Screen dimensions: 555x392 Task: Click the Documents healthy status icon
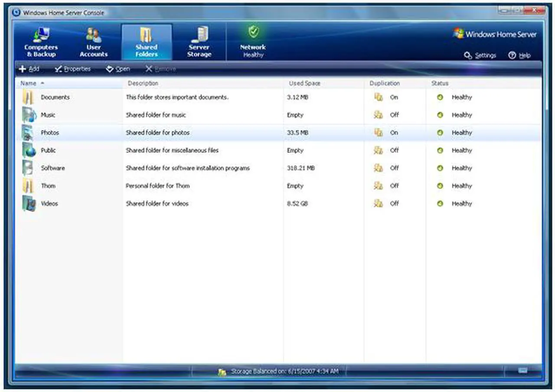pos(440,97)
